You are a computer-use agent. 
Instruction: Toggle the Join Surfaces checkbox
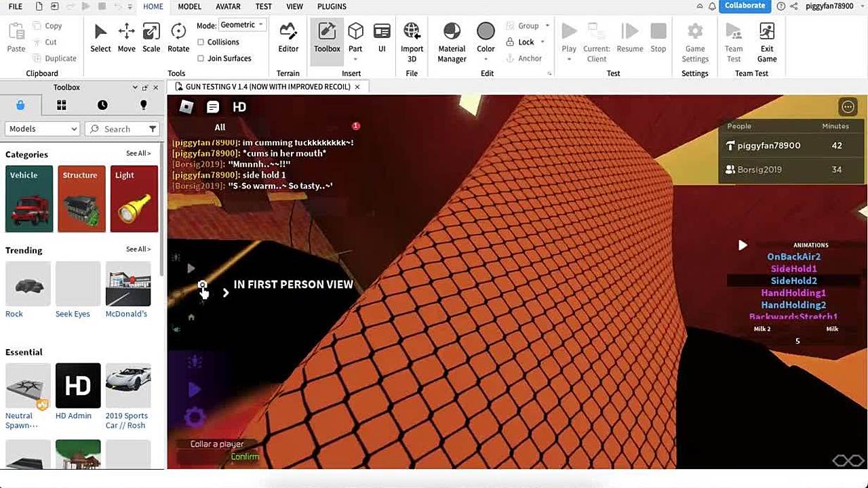click(201, 58)
